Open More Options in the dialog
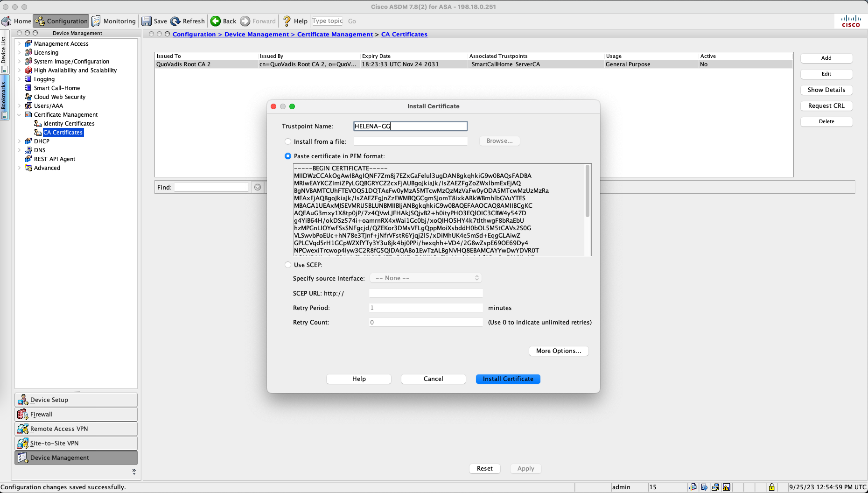Screen dimensions: 868x493 pyautogui.click(x=558, y=351)
